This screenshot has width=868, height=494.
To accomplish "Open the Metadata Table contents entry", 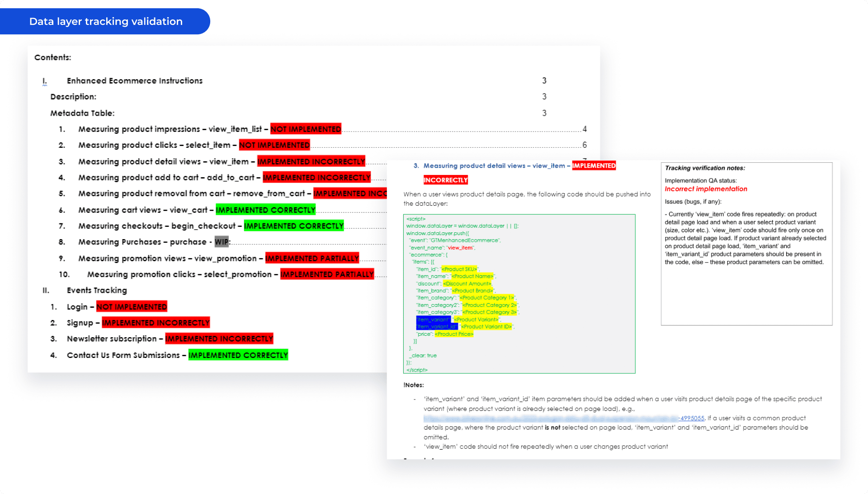I will pyautogui.click(x=82, y=113).
